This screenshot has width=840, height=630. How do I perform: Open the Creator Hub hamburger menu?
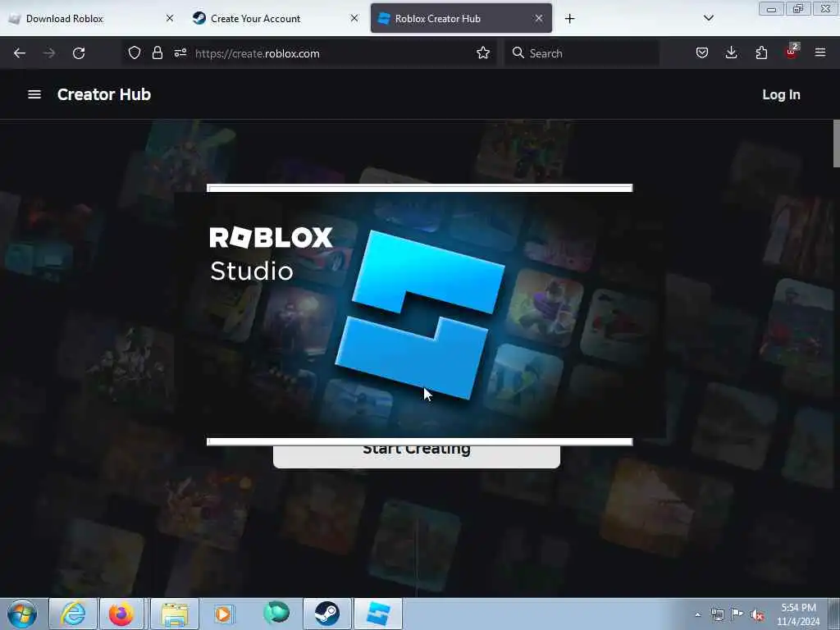(34, 94)
